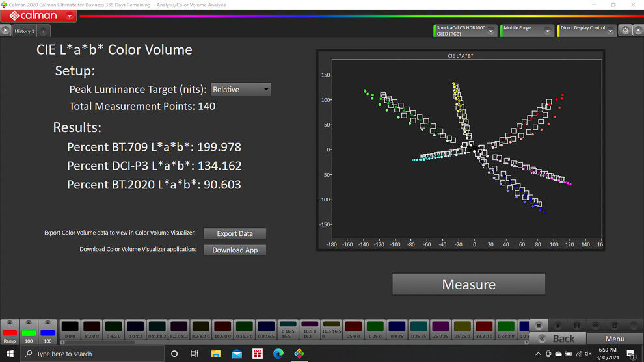Open Peak Luminance Target Relative dropdown
Viewport: 644px width, 362px height.
[240, 90]
